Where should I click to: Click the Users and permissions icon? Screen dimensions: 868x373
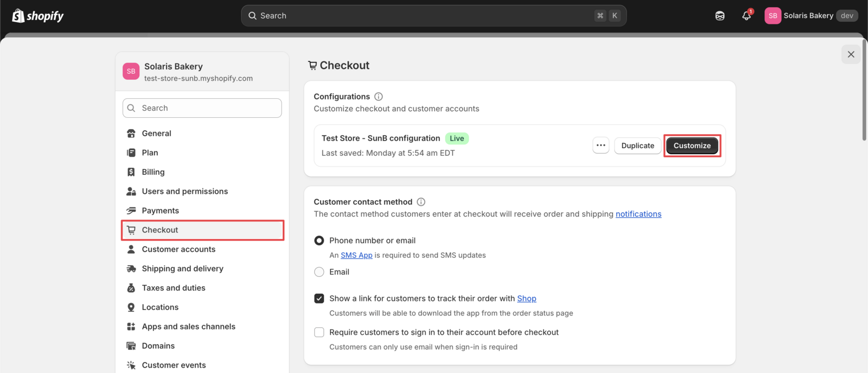pyautogui.click(x=131, y=191)
